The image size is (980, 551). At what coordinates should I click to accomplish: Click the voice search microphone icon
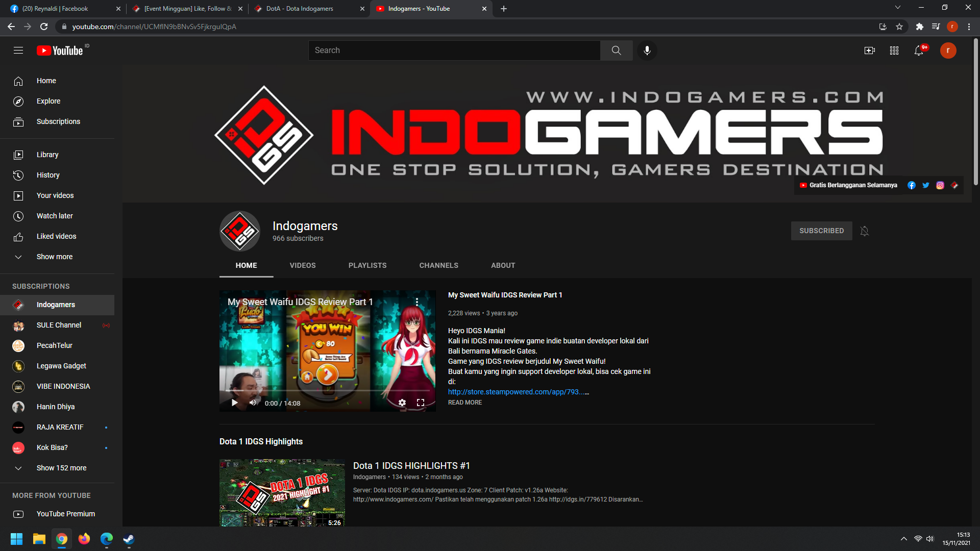coord(647,51)
